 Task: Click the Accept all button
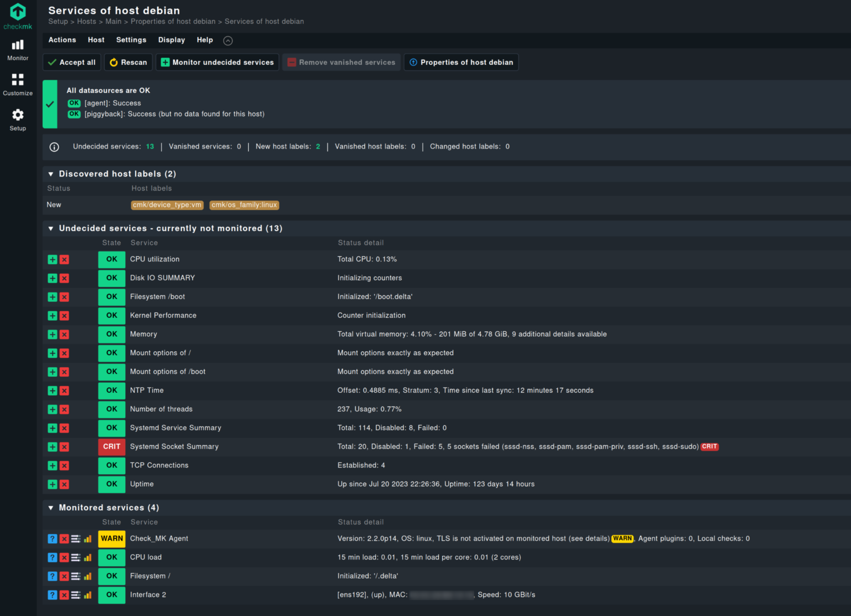coord(72,63)
